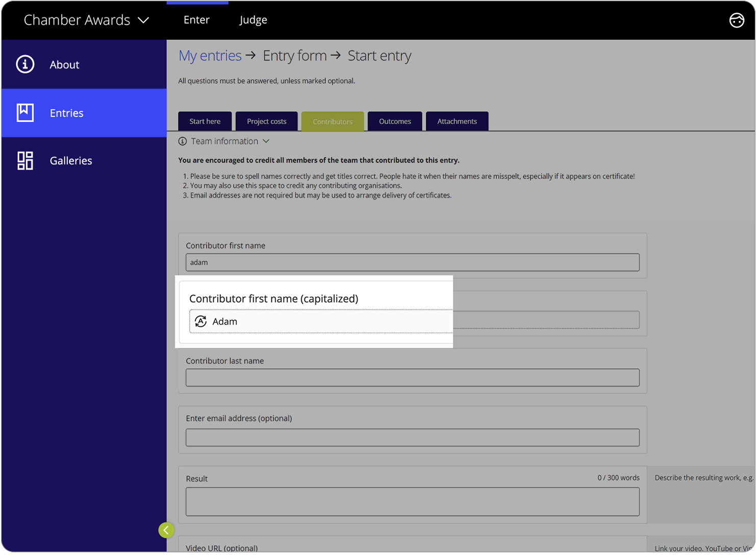
Task: Click the smiley account icon top right
Action: (737, 20)
